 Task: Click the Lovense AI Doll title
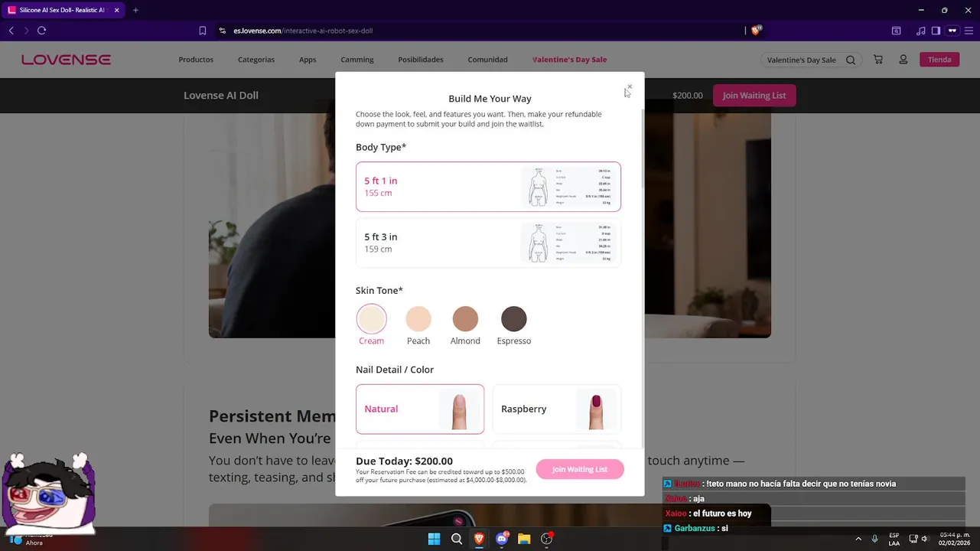221,96
